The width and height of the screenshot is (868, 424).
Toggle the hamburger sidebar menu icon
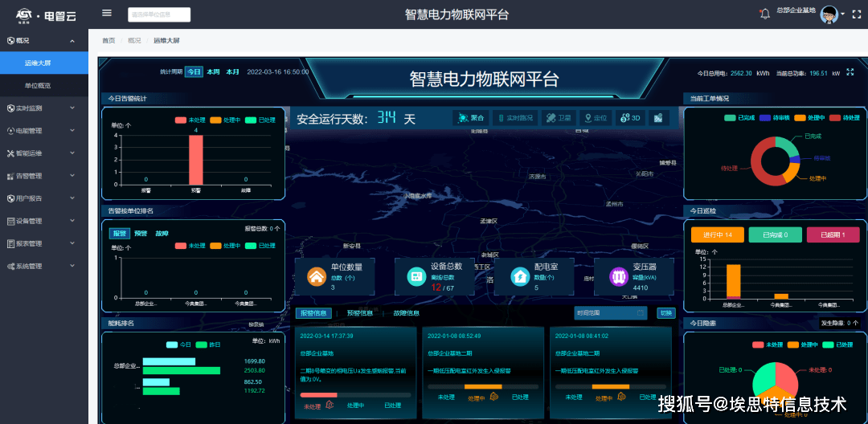[107, 14]
